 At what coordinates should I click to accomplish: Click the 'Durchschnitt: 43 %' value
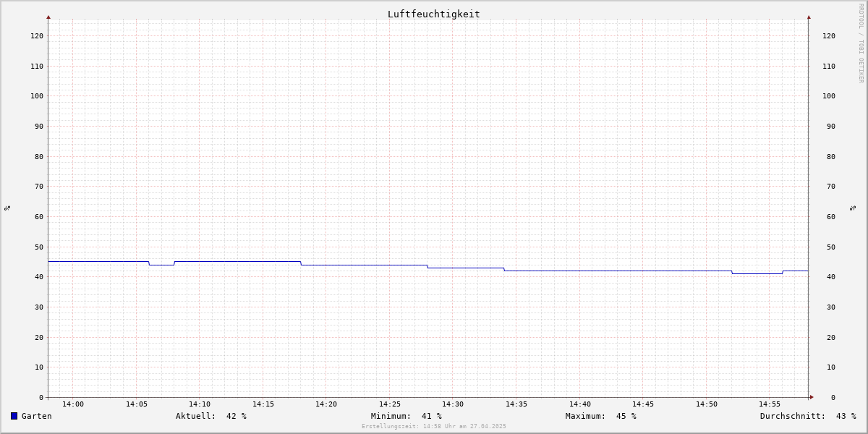808,416
